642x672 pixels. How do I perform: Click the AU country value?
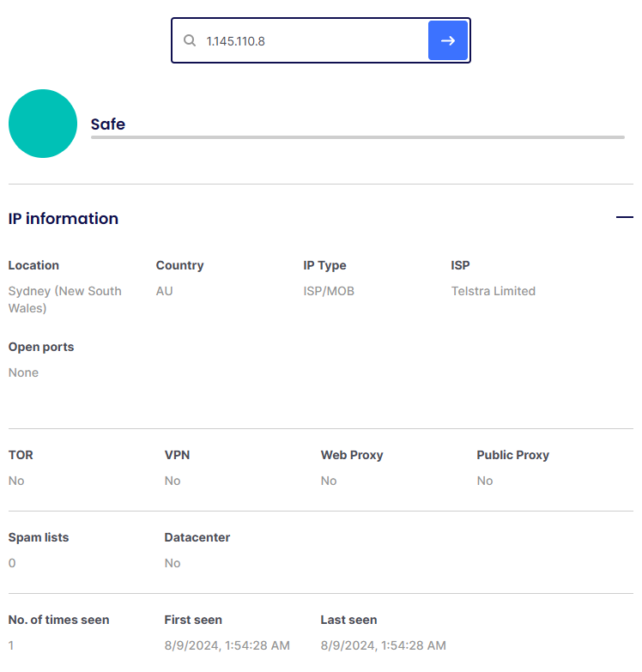point(164,291)
